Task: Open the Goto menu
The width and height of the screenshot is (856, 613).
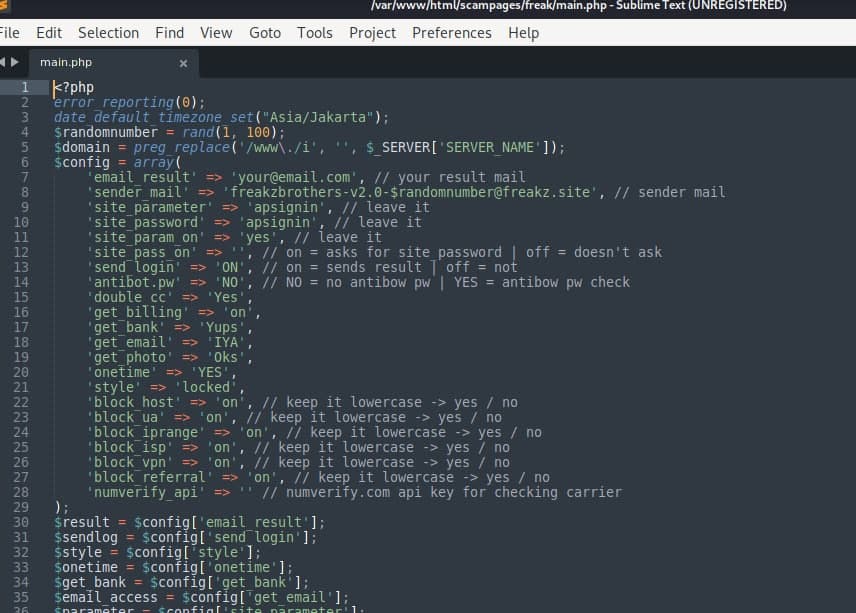Action: pos(265,33)
